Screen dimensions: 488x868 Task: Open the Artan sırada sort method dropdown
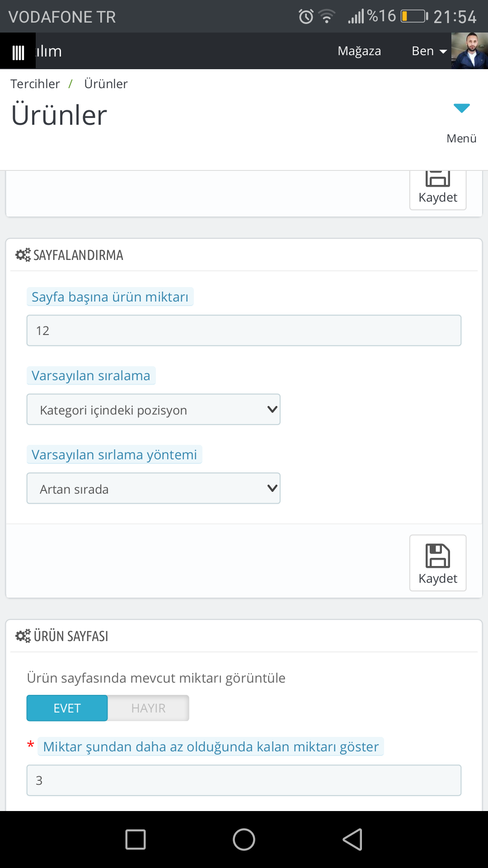154,489
